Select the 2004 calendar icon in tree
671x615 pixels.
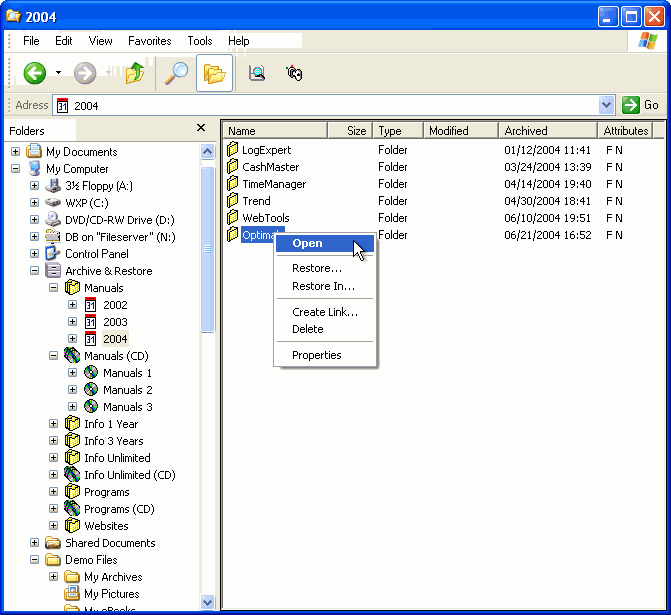click(90, 339)
